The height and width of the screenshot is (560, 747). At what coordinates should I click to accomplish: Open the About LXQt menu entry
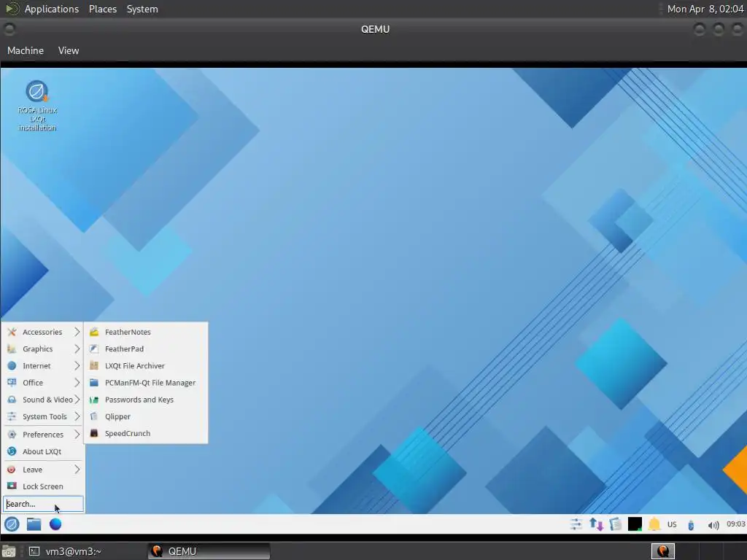pyautogui.click(x=43, y=451)
